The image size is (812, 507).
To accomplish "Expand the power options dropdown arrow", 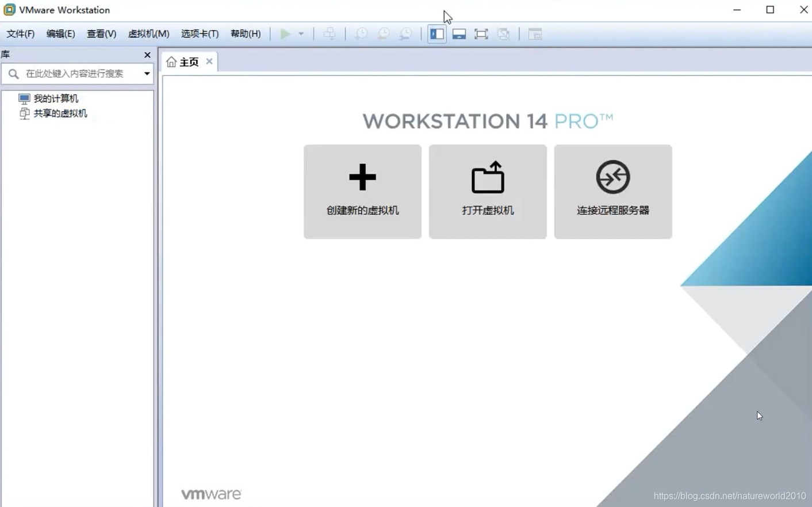I will pos(301,34).
